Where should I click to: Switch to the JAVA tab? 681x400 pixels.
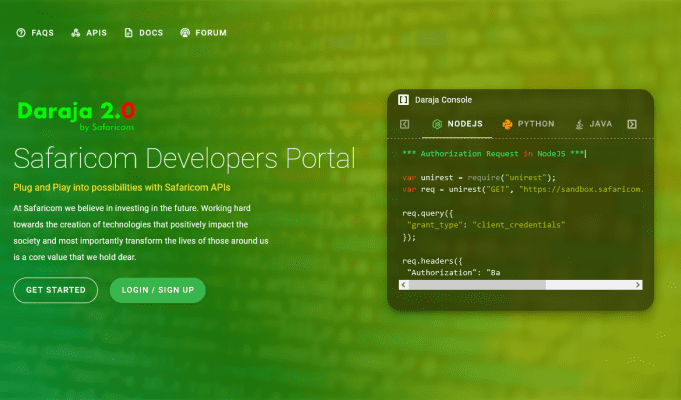pos(601,124)
